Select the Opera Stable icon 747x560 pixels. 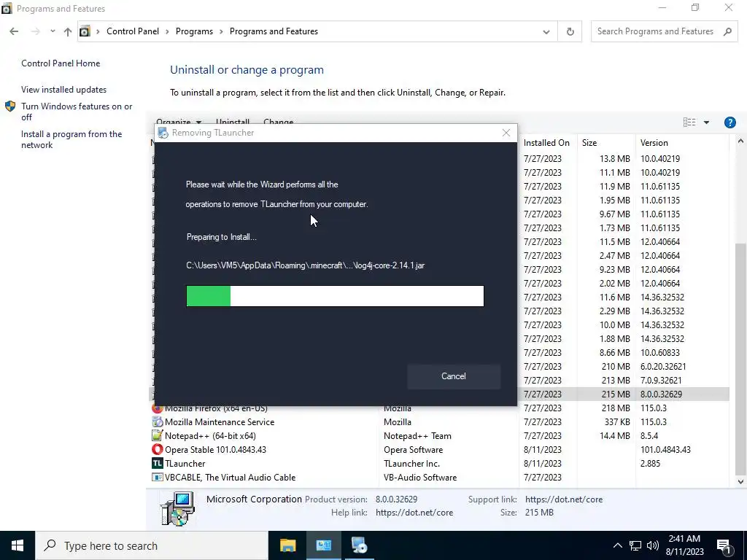coord(158,449)
